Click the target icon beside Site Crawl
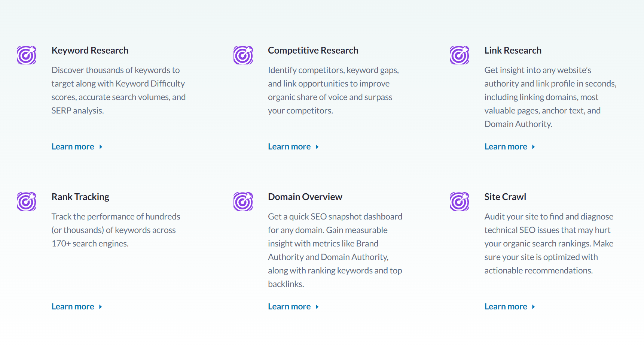The height and width of the screenshot is (345, 644). tap(460, 202)
